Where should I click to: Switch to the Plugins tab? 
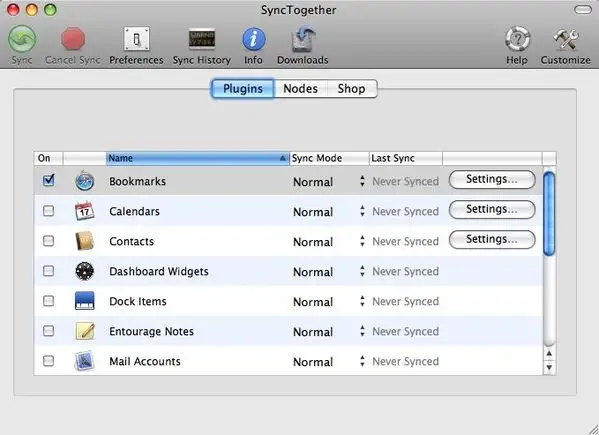pos(243,89)
